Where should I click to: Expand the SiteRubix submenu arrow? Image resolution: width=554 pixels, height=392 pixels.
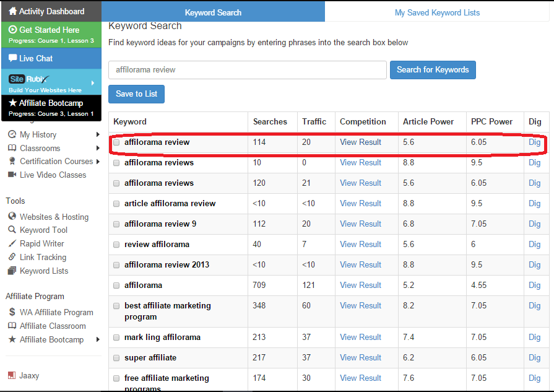(93, 83)
